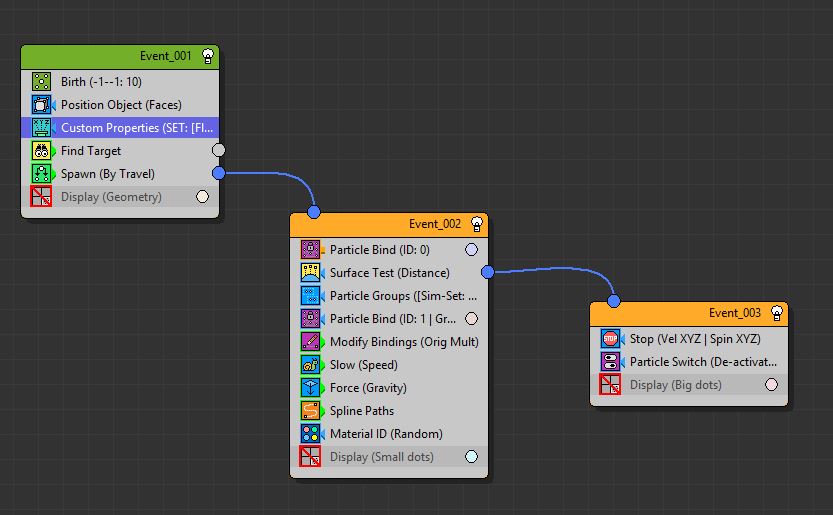Click the Spawn (By Travel) operator icon

click(41, 174)
